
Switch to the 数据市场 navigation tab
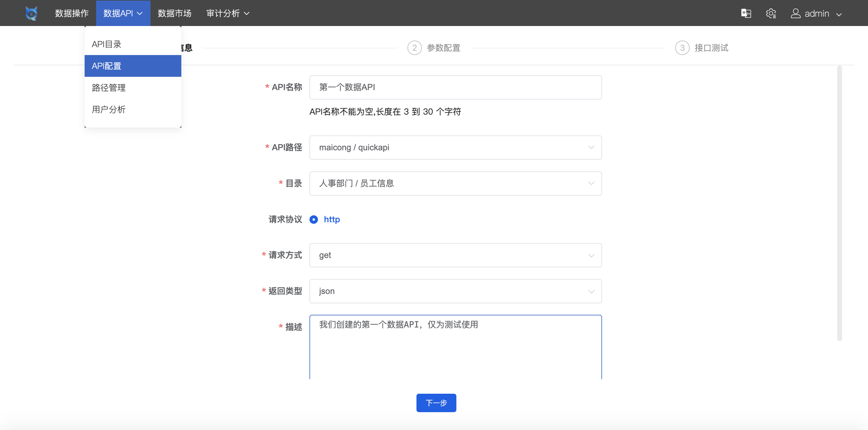[x=174, y=13]
